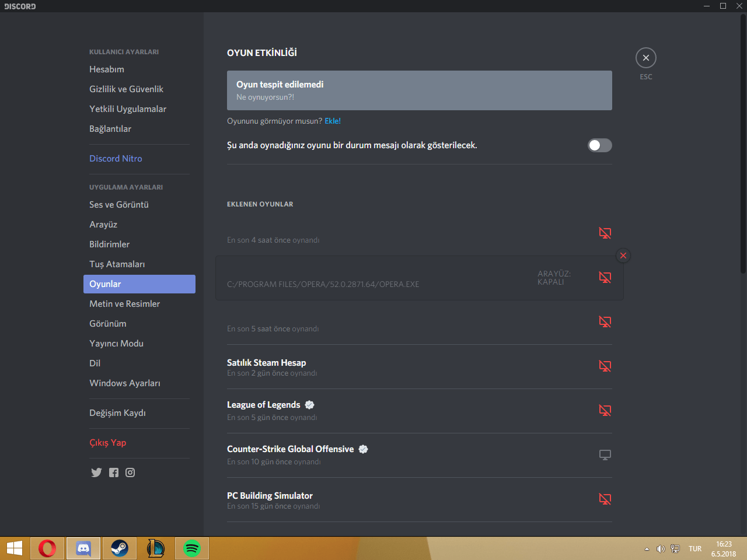Click Discord icon in the taskbar

tap(83, 548)
